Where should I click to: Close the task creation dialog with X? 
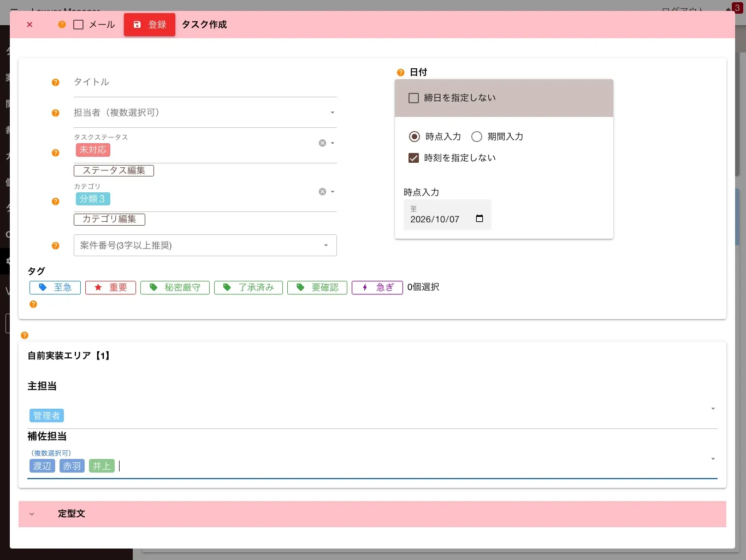(29, 25)
